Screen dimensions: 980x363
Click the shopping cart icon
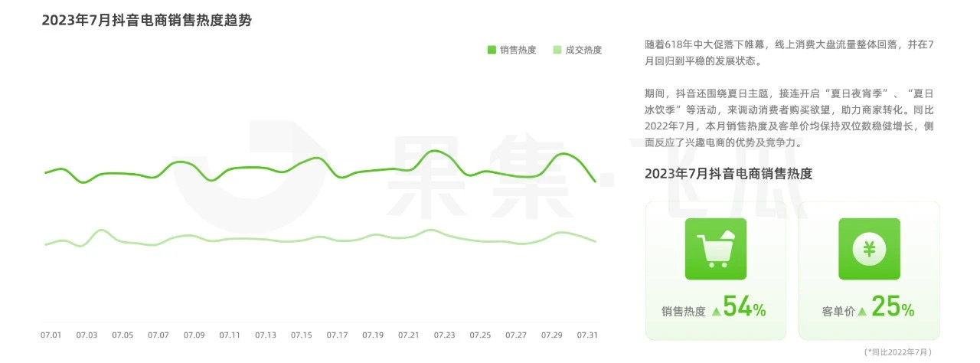[x=715, y=249]
